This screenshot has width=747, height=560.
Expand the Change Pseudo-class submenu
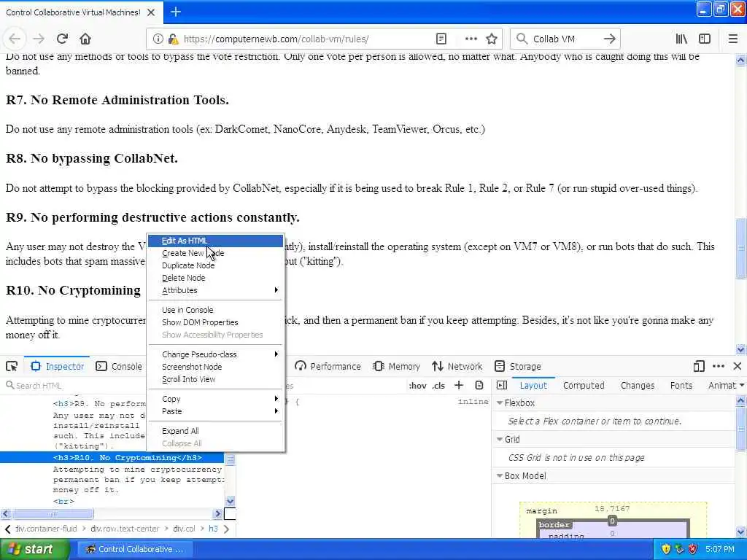click(215, 354)
